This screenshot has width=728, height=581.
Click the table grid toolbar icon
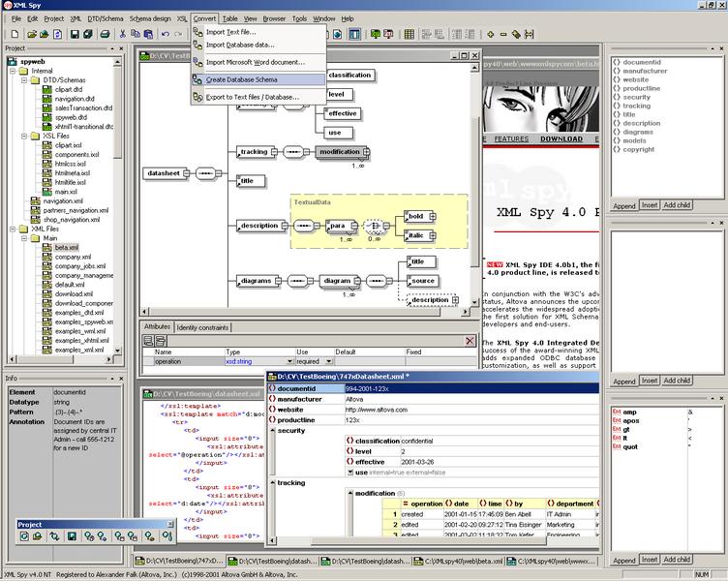tap(409, 34)
